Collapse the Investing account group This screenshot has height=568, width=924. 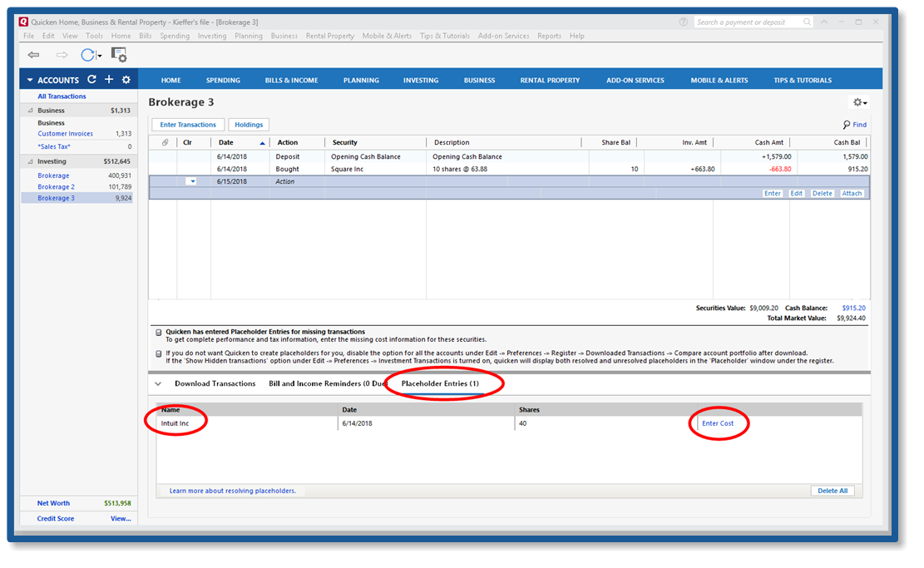click(31, 161)
